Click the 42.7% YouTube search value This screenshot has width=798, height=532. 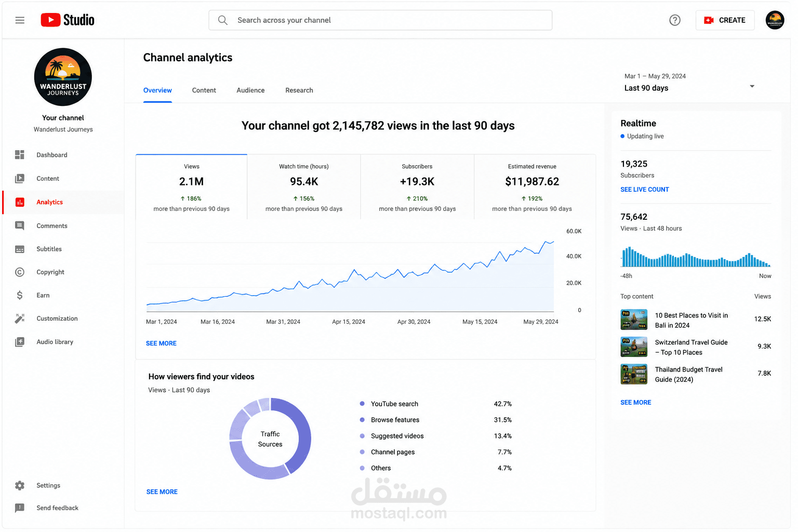tap(503, 404)
